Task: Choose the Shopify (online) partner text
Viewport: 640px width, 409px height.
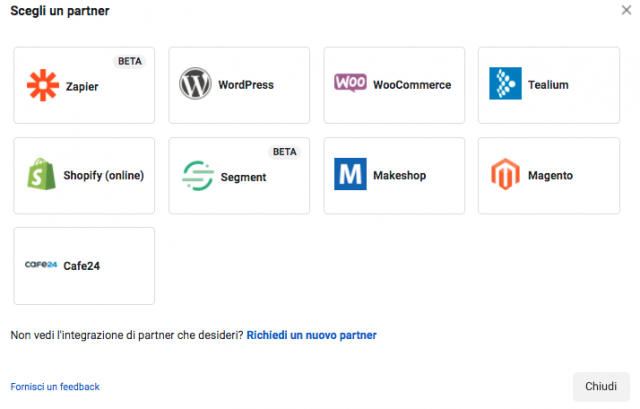Action: 104,176
